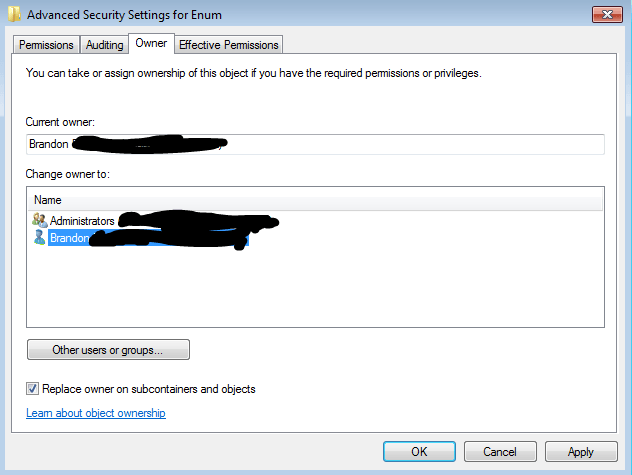Click the OK button
The width and height of the screenshot is (632, 475).
(419, 451)
